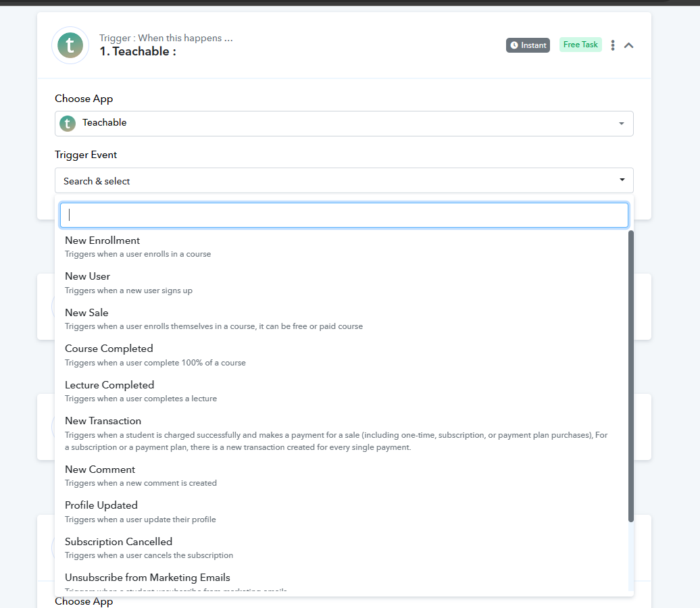Click the Teachable logo in trigger header
Screen dimensions: 700x608
tap(70, 45)
